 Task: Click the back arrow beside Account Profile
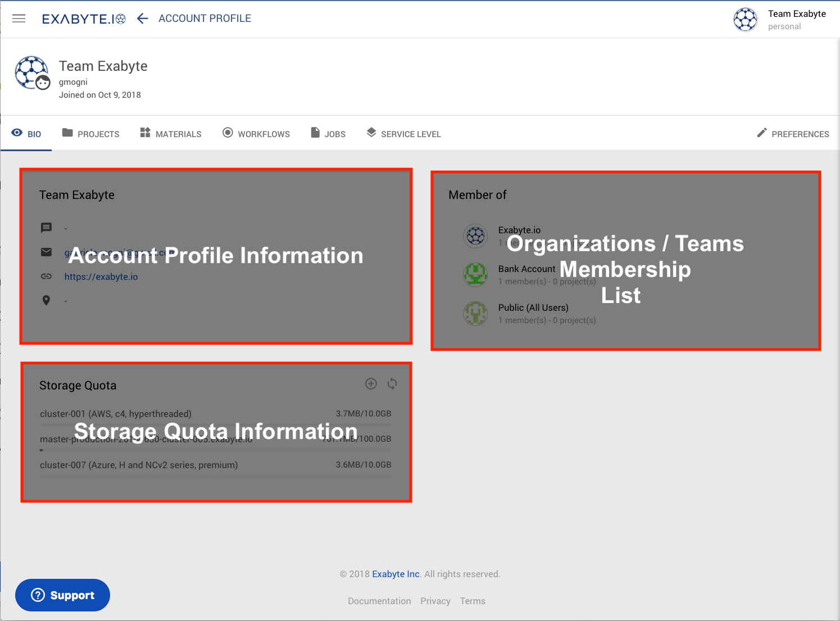pos(143,19)
